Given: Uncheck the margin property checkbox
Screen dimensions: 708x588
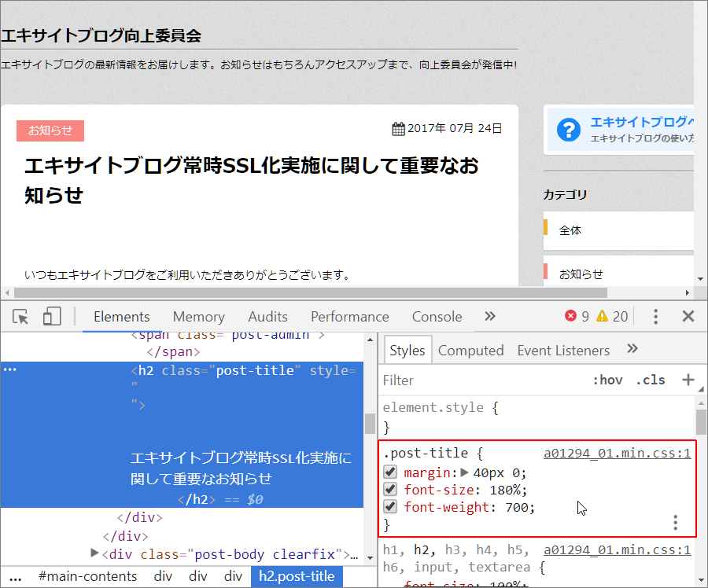Looking at the screenshot, I should pyautogui.click(x=390, y=472).
